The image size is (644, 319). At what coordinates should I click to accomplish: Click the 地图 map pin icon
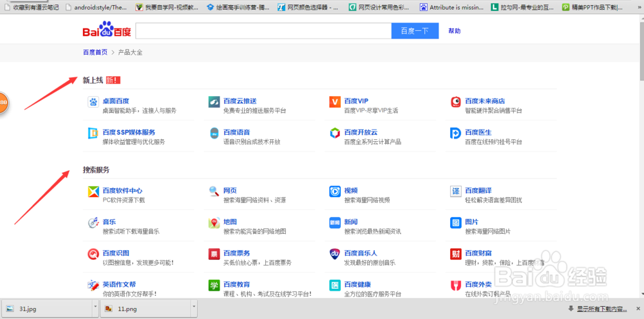click(214, 223)
